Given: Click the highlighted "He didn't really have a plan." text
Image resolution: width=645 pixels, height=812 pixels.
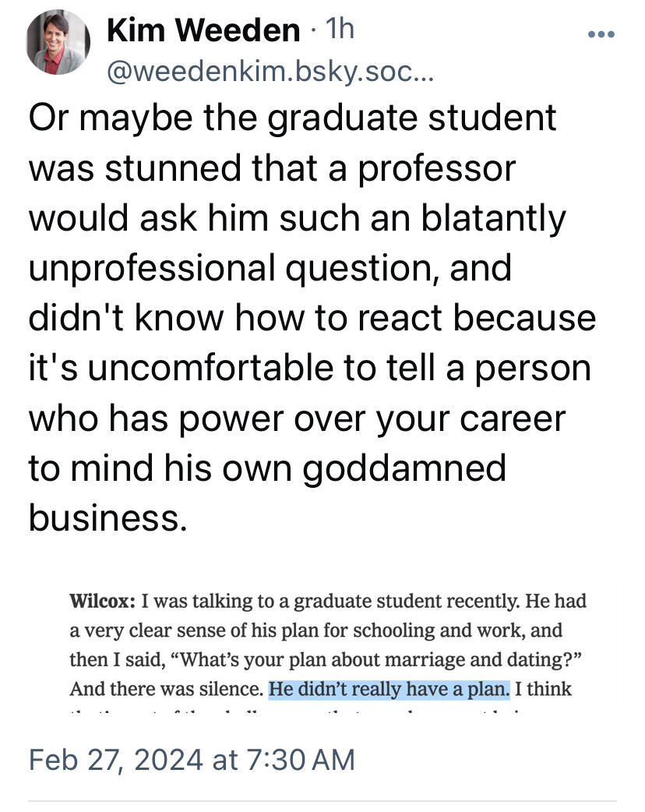Looking at the screenshot, I should pyautogui.click(x=389, y=690).
